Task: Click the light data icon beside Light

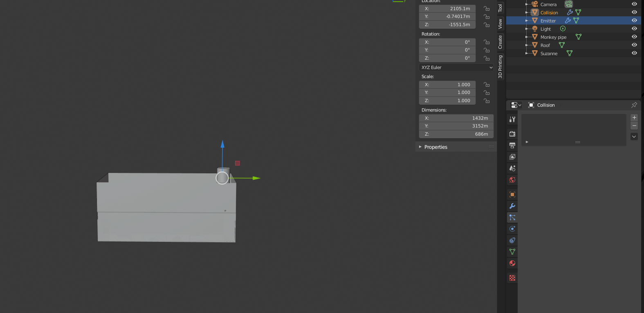Action: pyautogui.click(x=563, y=29)
